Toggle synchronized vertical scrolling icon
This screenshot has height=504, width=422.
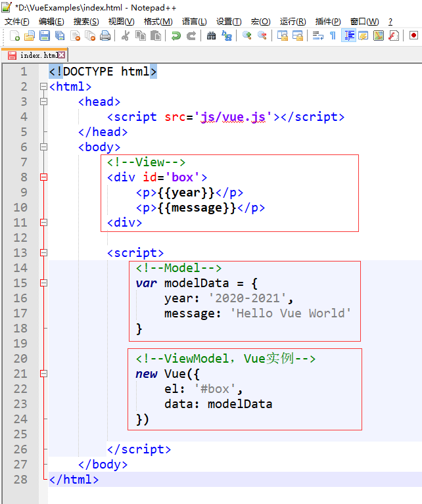[x=283, y=35]
